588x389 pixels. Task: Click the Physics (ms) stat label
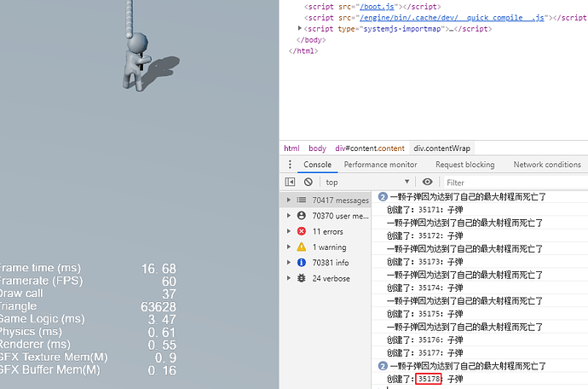[x=31, y=332]
